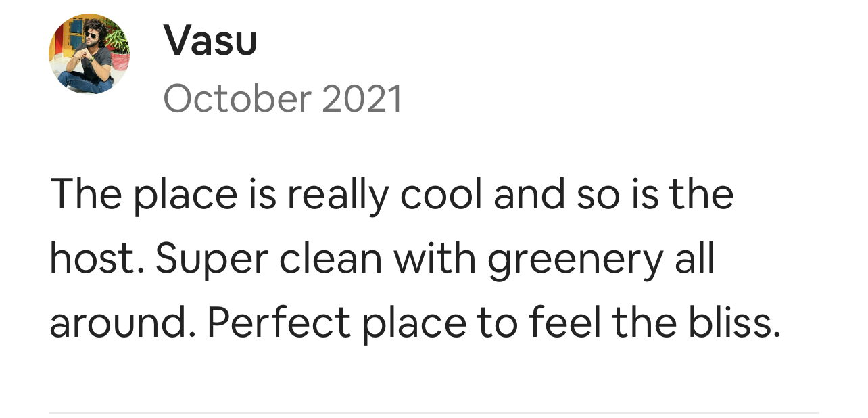The width and height of the screenshot is (868, 418).
Task: Click the divider line below the review
Action: (433, 412)
